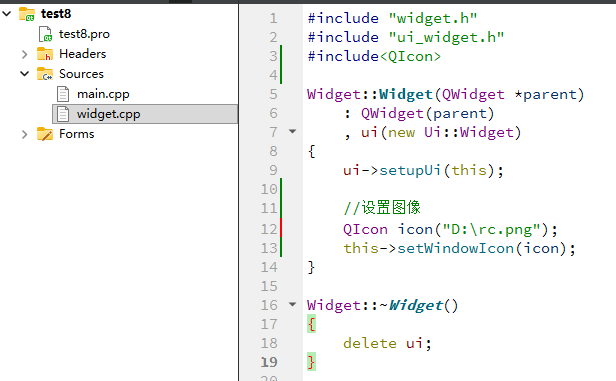Select the test8 project folder icon

(x=27, y=14)
